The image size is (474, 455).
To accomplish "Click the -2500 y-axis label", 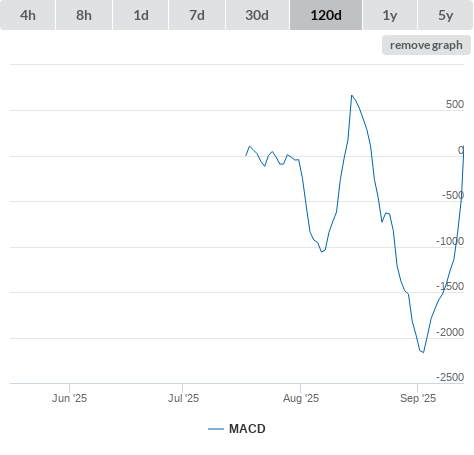I will [x=450, y=377].
